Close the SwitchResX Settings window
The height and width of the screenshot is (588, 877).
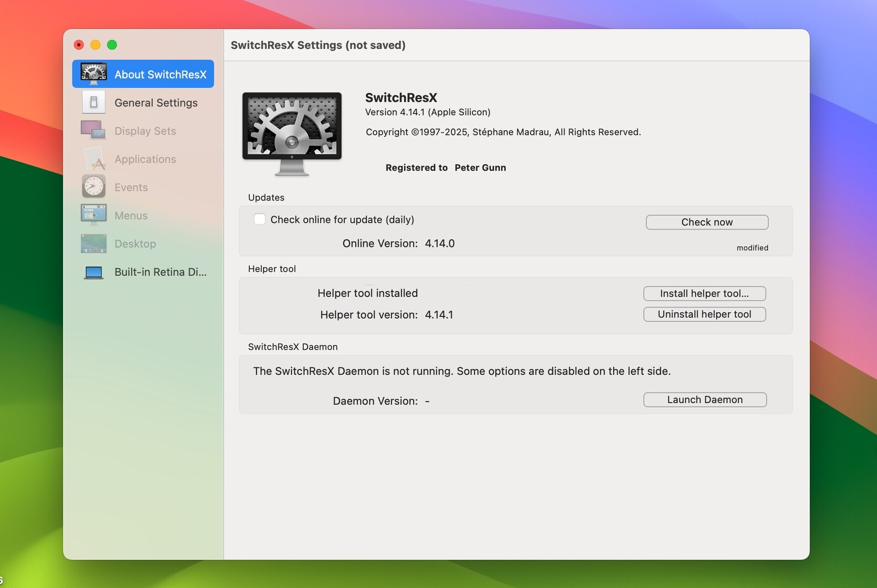(x=79, y=45)
